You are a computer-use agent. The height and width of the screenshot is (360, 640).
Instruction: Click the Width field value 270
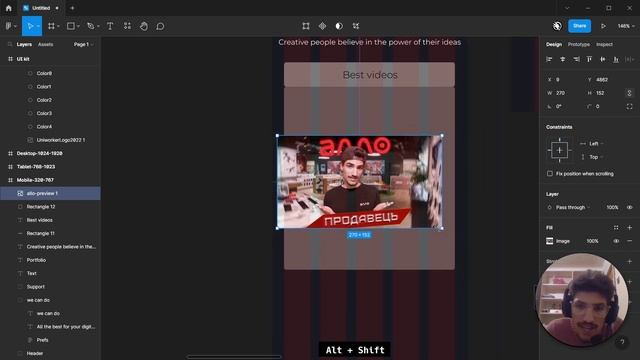click(560, 93)
